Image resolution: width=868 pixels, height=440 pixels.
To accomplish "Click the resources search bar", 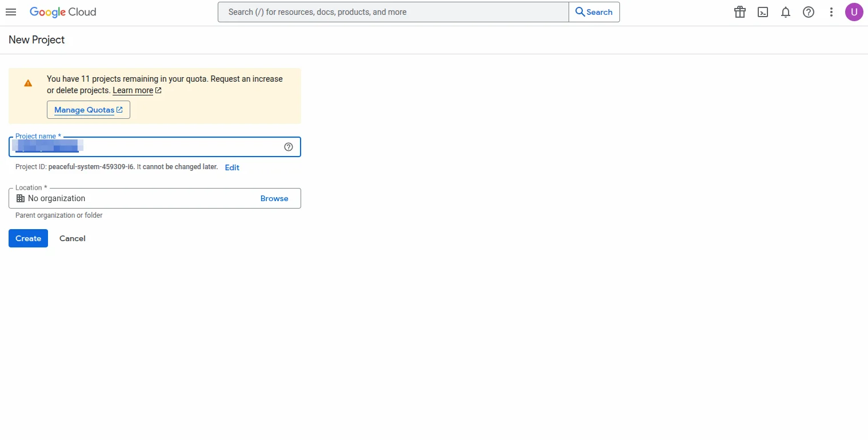I will [393, 11].
